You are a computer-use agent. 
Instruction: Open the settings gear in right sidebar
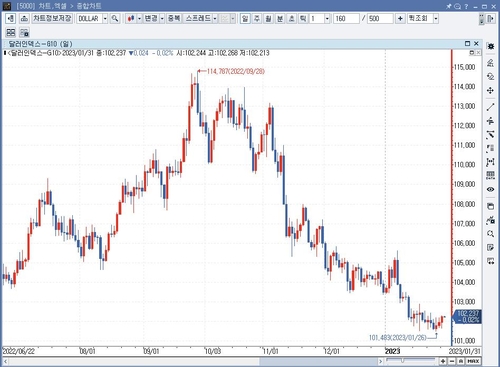click(x=490, y=46)
